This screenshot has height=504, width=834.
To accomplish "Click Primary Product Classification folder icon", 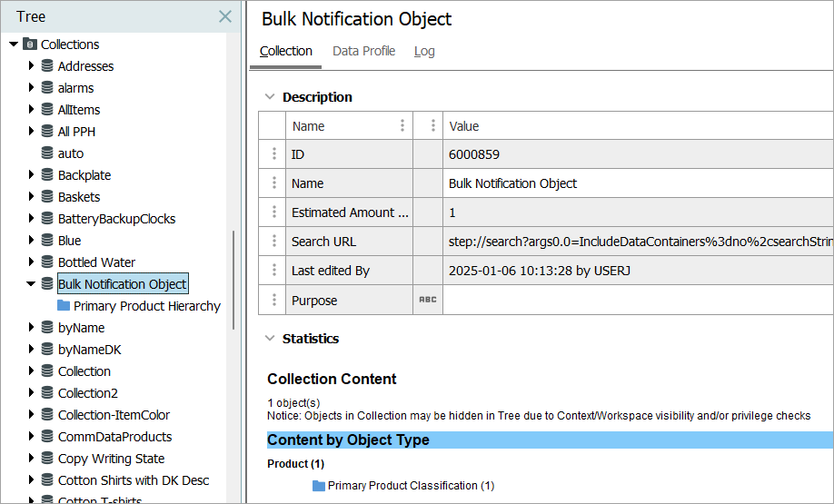I will coord(319,486).
